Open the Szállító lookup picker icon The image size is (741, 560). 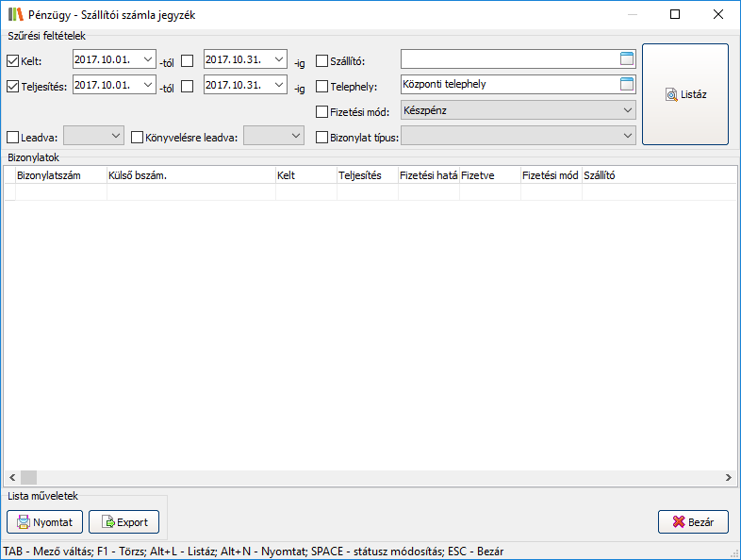627,59
